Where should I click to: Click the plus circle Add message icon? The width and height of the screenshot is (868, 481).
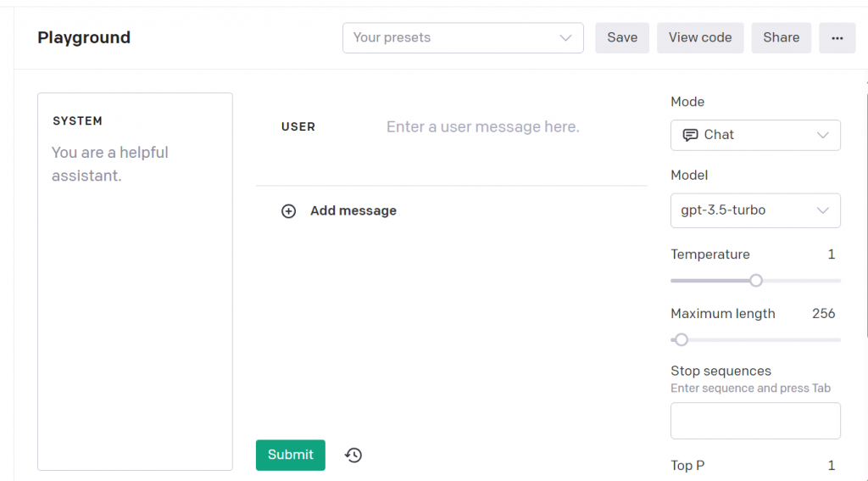[x=288, y=211]
